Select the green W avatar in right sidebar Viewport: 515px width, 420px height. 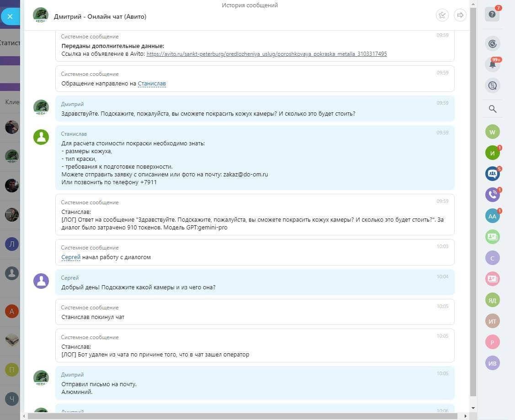pos(492,132)
